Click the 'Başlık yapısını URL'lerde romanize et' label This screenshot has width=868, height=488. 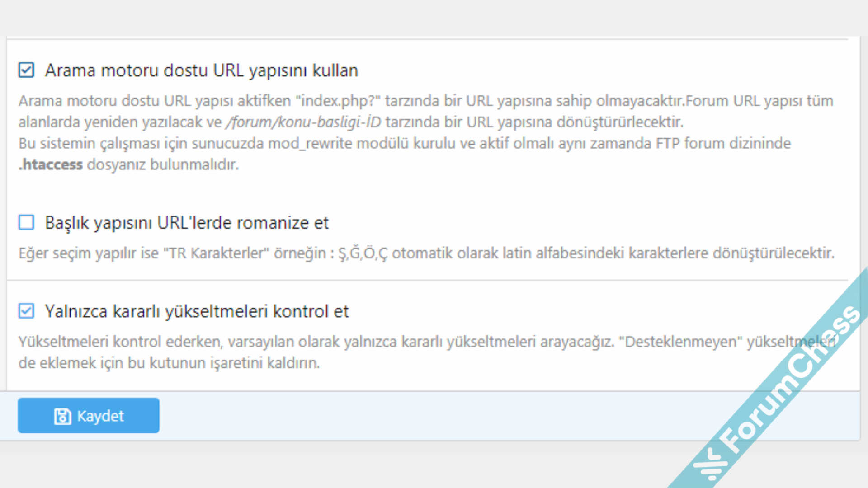[186, 223]
